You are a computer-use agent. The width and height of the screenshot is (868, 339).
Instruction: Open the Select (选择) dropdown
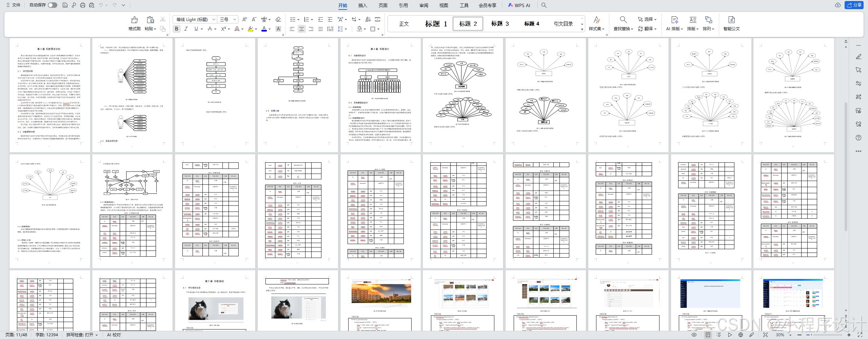(x=647, y=19)
